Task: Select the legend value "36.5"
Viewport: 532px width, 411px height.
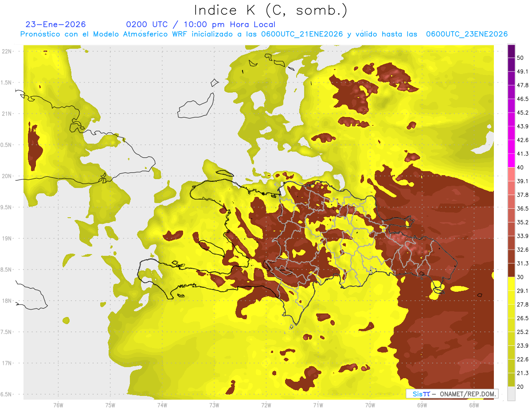Action: pos(523,209)
